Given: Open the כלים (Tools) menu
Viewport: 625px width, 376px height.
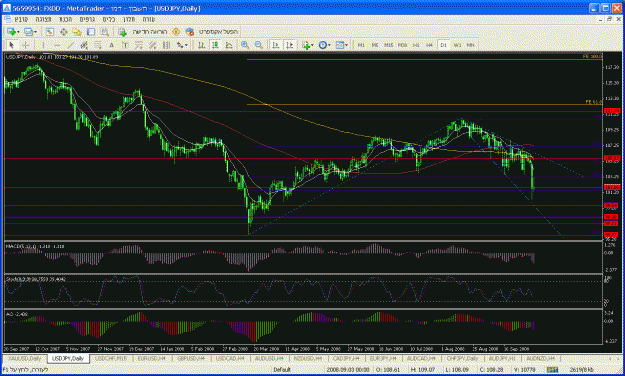Looking at the screenshot, I should point(108,20).
